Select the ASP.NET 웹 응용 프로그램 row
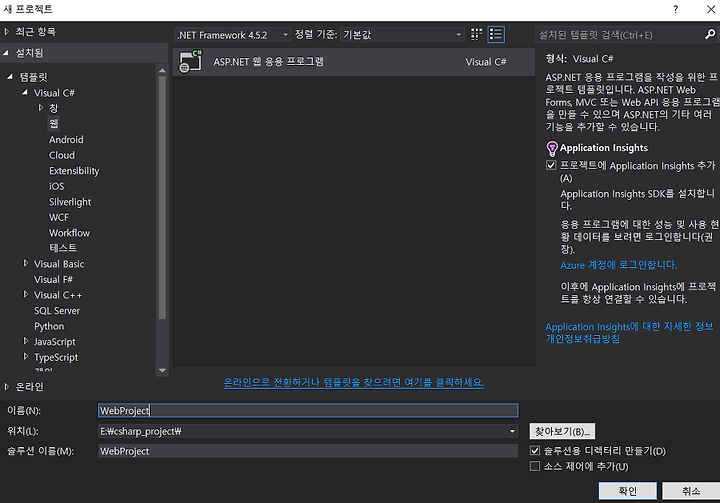 point(354,62)
